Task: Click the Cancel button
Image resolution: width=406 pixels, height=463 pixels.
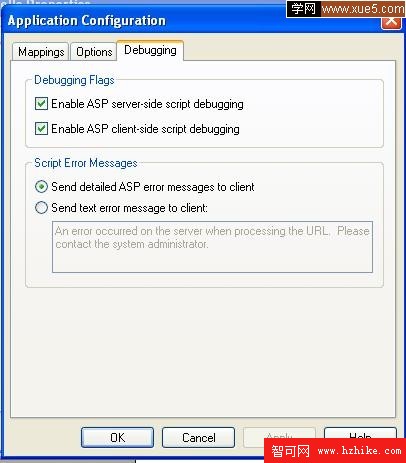Action: coord(198,437)
